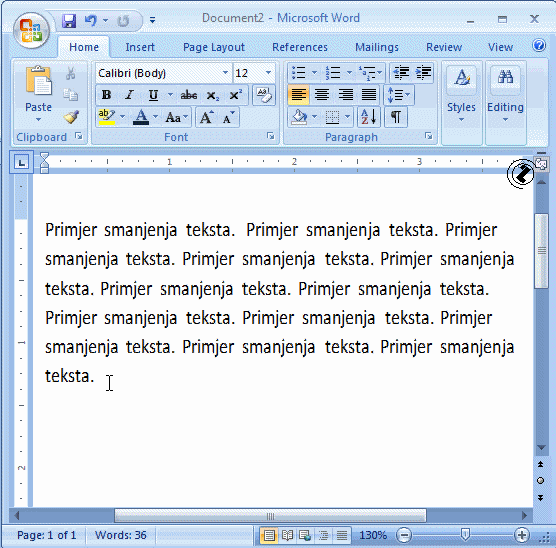
Task: Toggle italic formatting
Action: [x=129, y=95]
